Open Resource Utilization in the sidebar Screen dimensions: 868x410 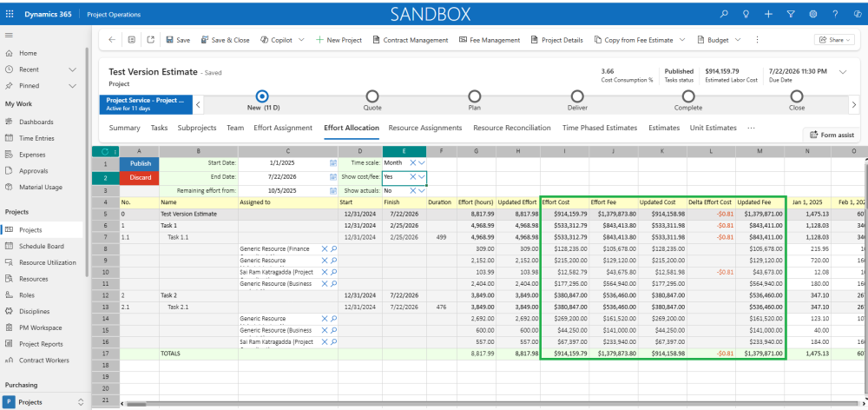[48, 262]
